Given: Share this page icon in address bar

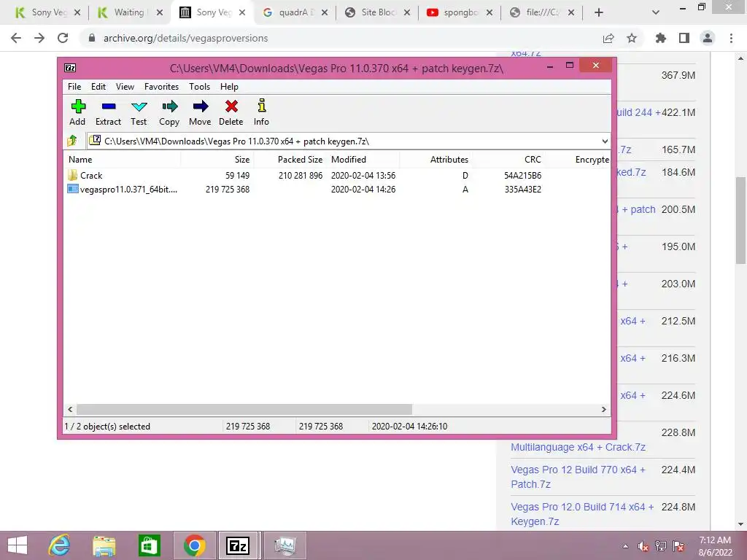Looking at the screenshot, I should coord(608,38).
